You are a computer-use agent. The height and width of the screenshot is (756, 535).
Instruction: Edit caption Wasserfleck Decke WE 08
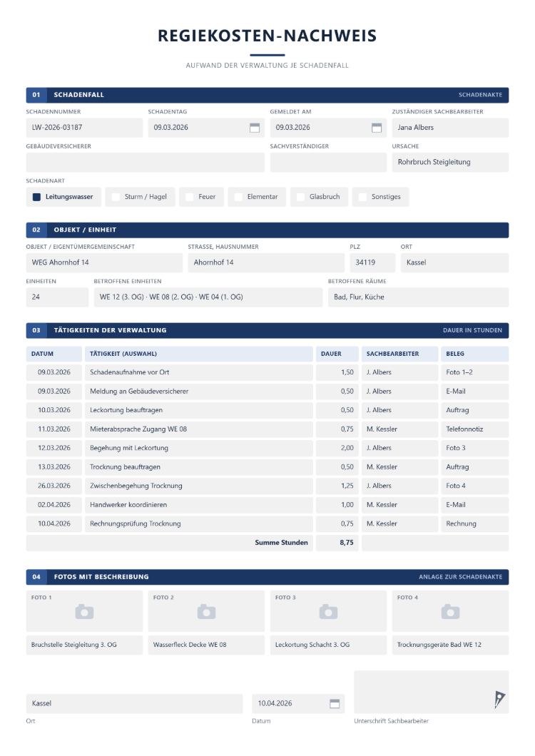[206, 645]
